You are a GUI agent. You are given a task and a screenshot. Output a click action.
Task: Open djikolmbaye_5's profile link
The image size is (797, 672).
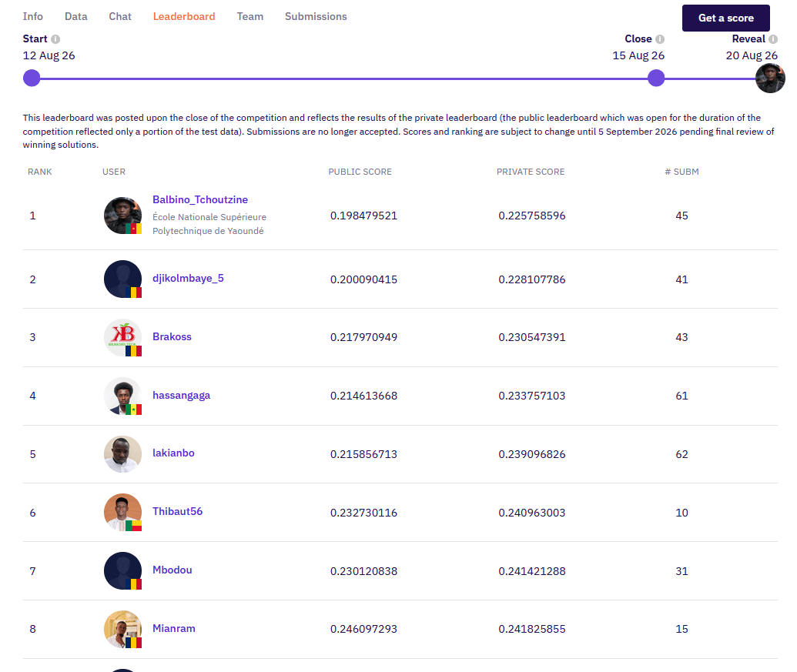[188, 279]
